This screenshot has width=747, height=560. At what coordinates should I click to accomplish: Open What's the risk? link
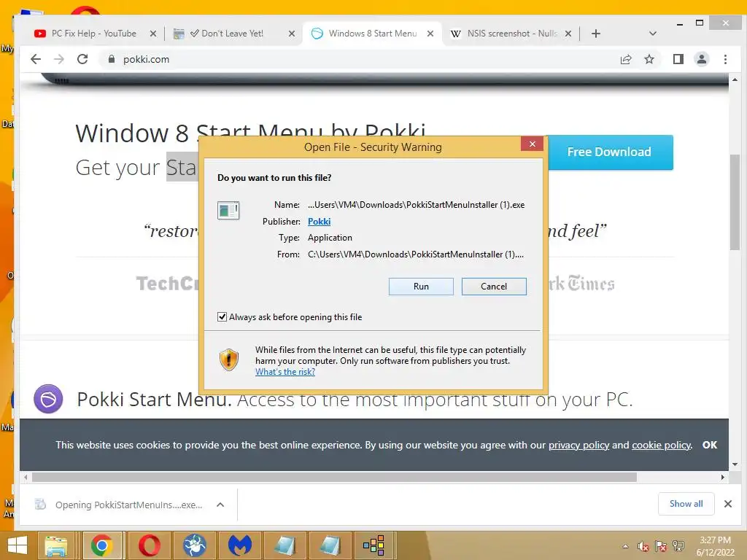(285, 372)
